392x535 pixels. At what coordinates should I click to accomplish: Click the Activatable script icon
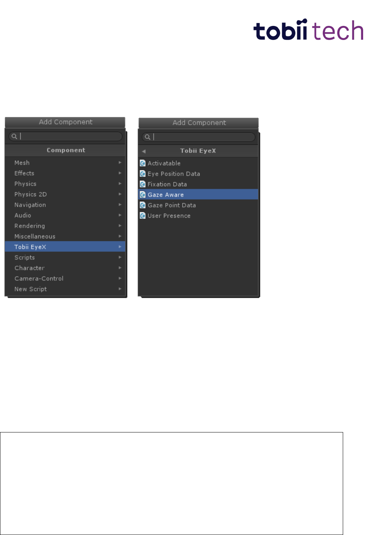(143, 163)
